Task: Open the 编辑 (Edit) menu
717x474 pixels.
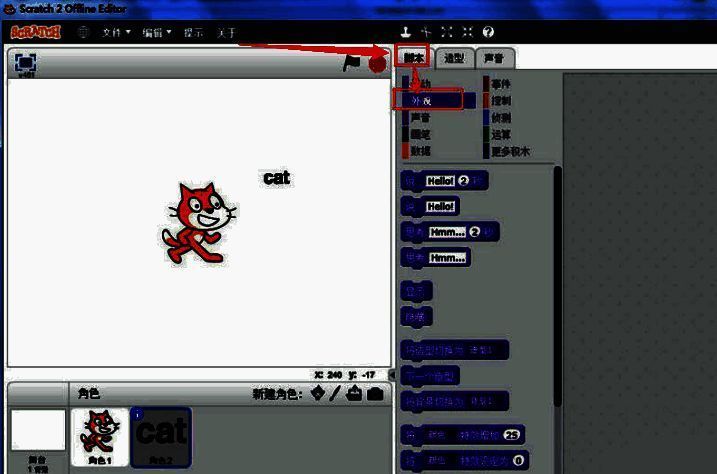Action: click(156, 32)
